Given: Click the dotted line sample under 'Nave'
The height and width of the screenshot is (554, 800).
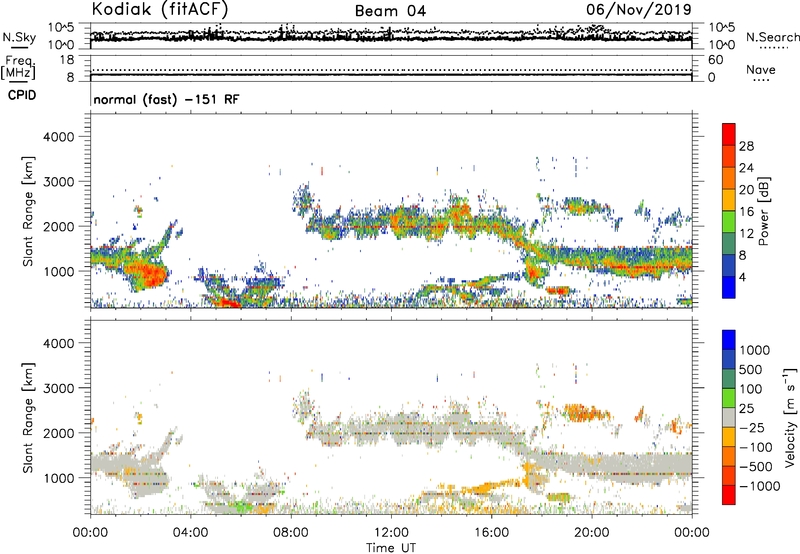Looking at the screenshot, I should [x=761, y=80].
